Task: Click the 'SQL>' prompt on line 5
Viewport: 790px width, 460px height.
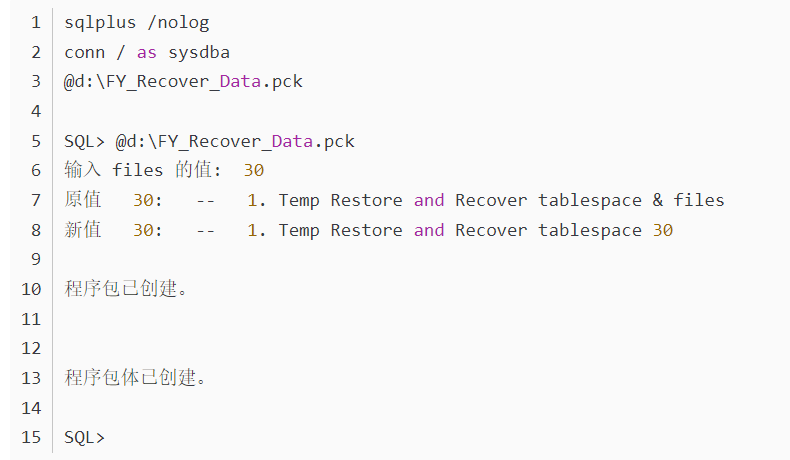Action: (x=84, y=142)
